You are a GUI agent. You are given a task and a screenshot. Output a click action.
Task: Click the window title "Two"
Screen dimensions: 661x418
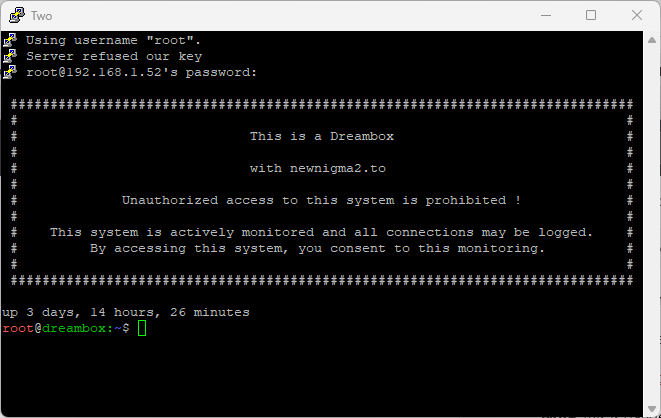[41, 16]
